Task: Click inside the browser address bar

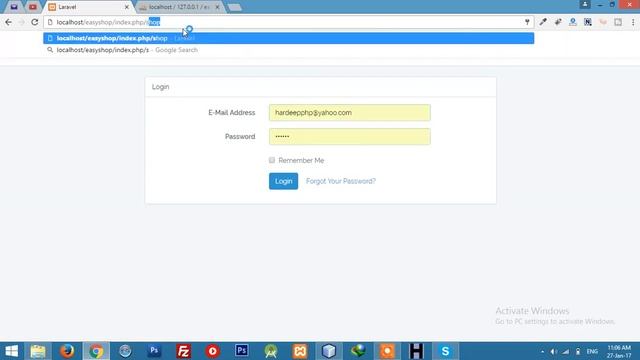Action: coord(289,22)
